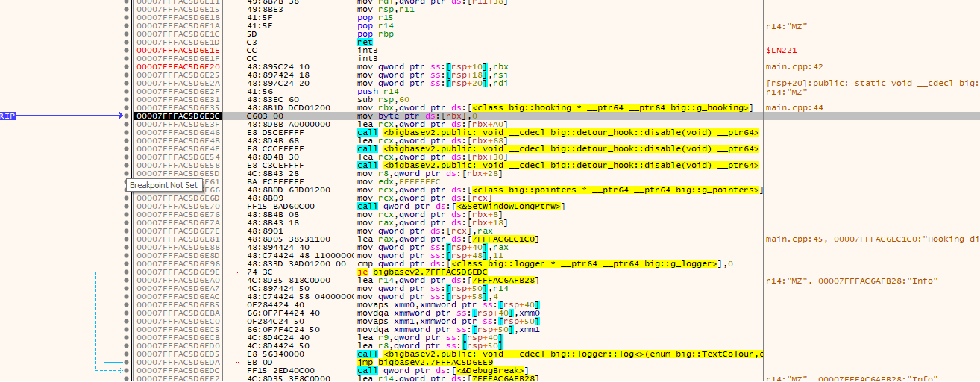Click the [rsp+20]:public: static void comment
The image size is (980, 382).
(x=873, y=84)
